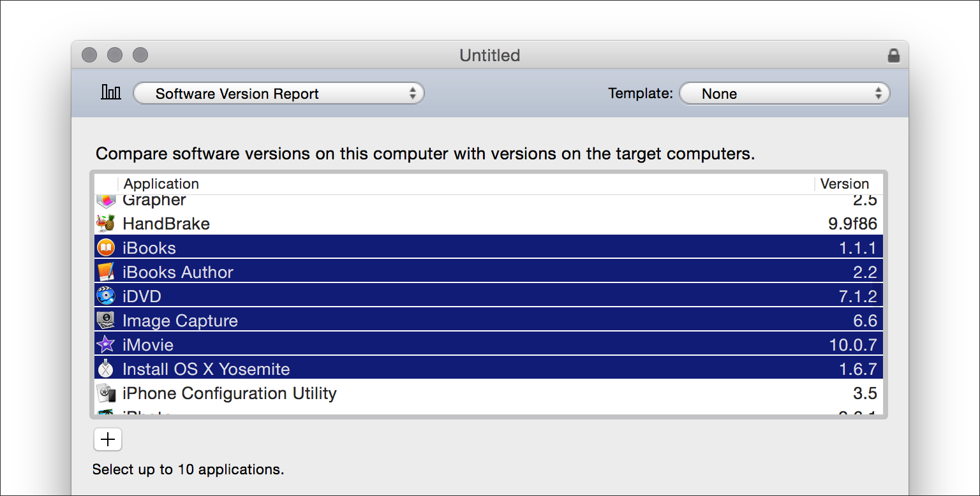Viewport: 980px width, 496px height.
Task: Click version 6.6 for Image Capture
Action: [865, 321]
